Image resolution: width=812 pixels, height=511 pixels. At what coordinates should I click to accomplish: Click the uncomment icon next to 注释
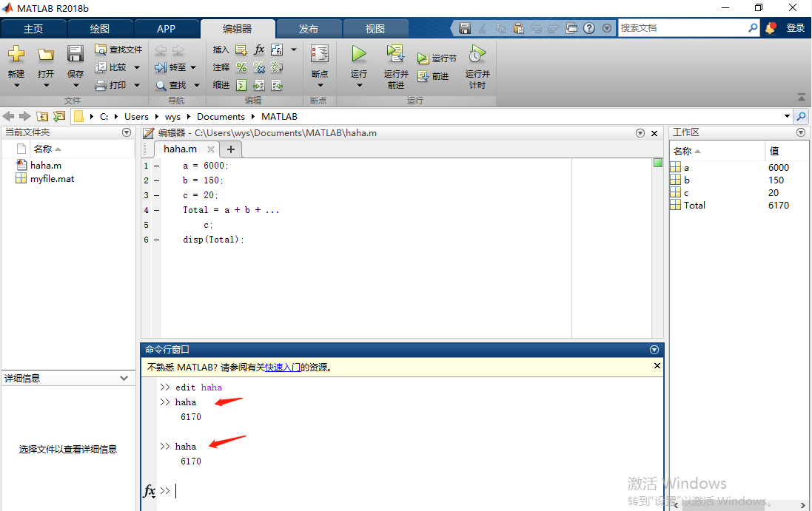coord(259,67)
